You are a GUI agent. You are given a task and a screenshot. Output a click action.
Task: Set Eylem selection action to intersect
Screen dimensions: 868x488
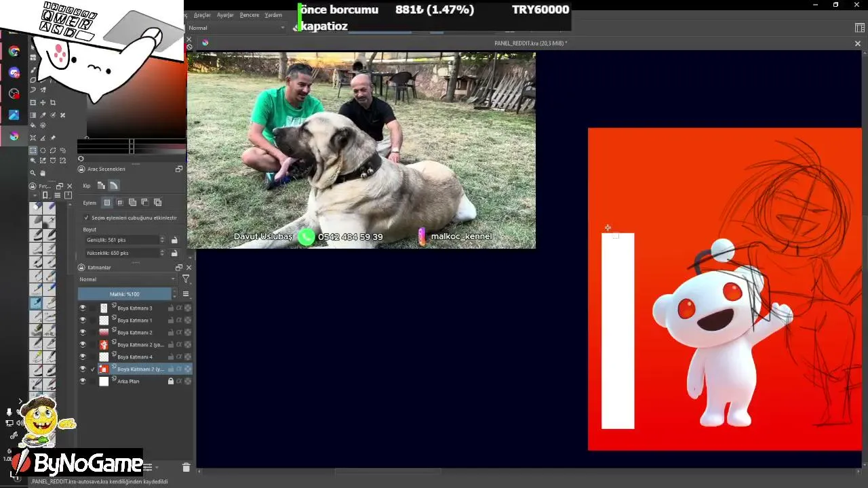(120, 203)
